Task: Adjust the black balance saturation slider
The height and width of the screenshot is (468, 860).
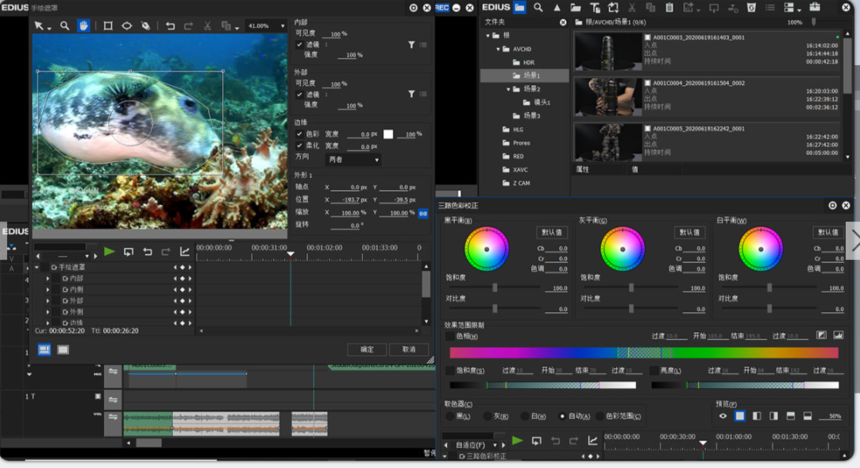Action: (494, 287)
